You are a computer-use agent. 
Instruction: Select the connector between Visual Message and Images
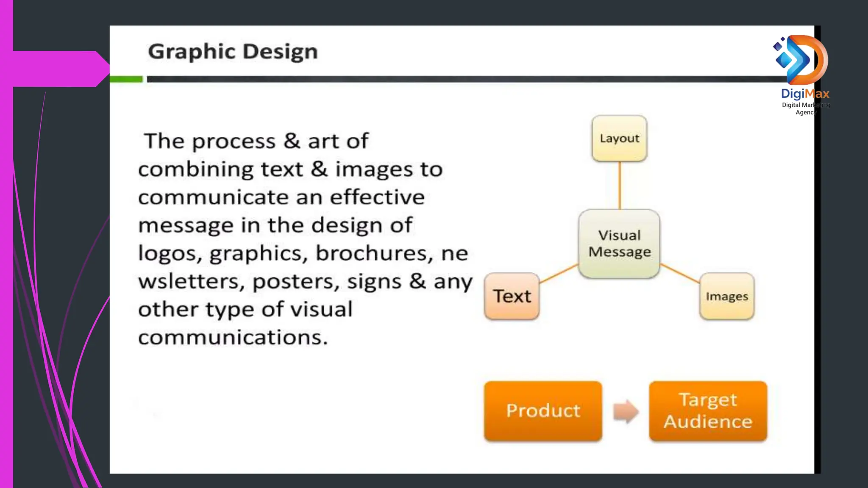click(x=680, y=274)
